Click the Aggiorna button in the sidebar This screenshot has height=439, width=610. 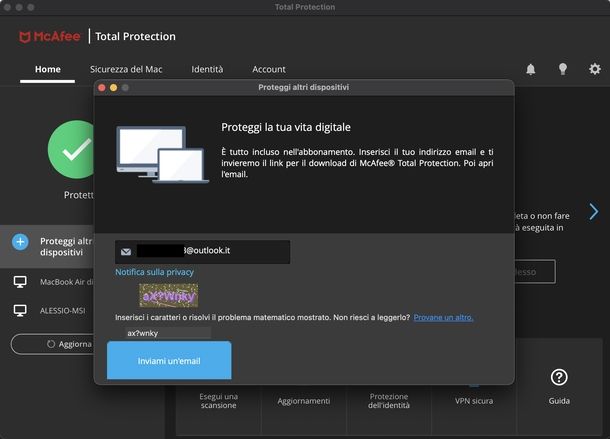tap(53, 344)
